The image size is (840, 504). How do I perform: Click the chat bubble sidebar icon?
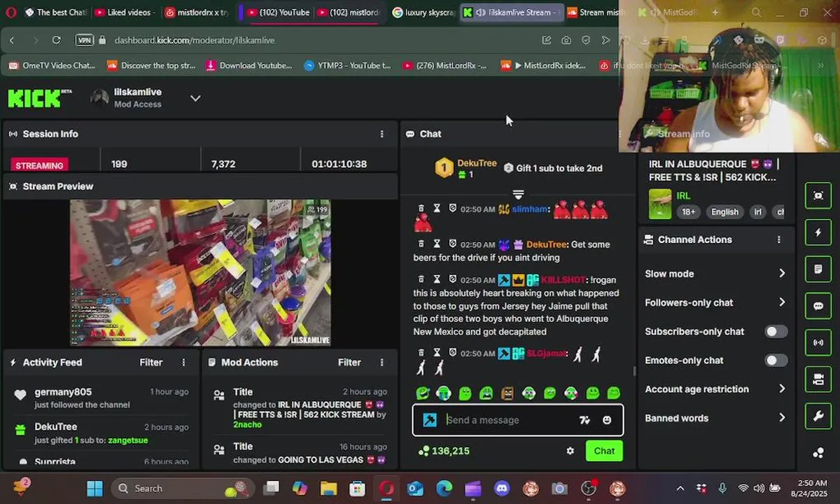[818, 306]
